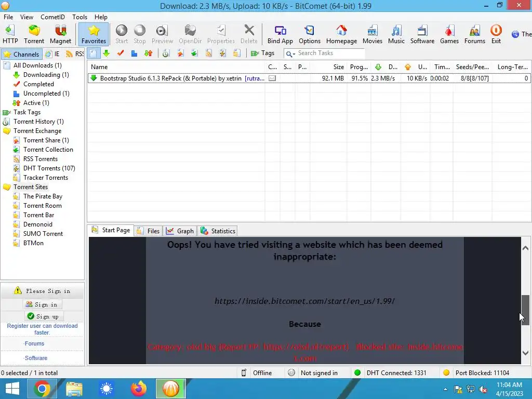Open the Windows Start menu

(x=12, y=389)
